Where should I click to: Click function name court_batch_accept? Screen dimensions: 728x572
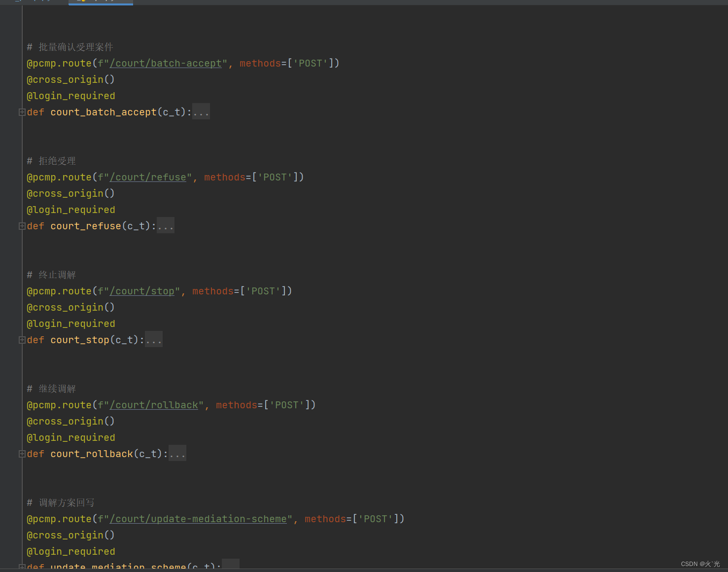pyautogui.click(x=104, y=112)
